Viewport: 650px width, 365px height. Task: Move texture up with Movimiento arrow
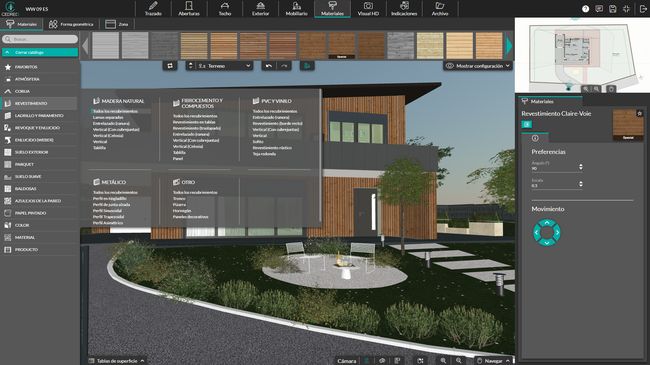(547, 223)
